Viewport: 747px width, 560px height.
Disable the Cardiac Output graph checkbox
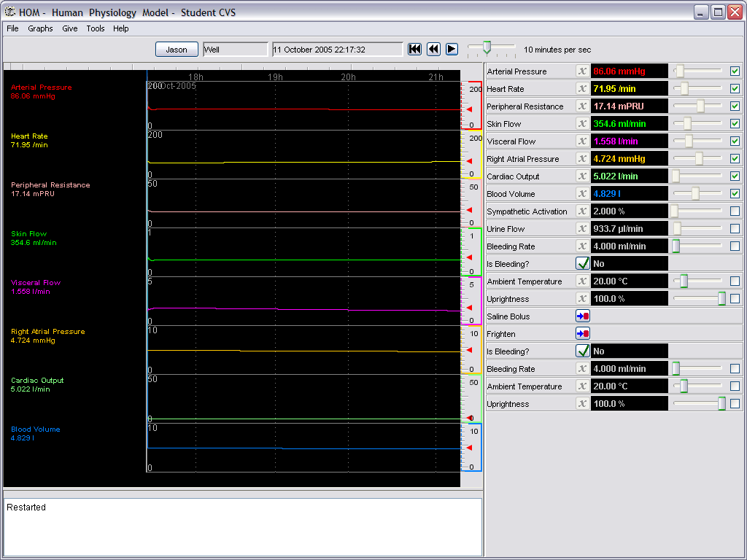[735, 176]
